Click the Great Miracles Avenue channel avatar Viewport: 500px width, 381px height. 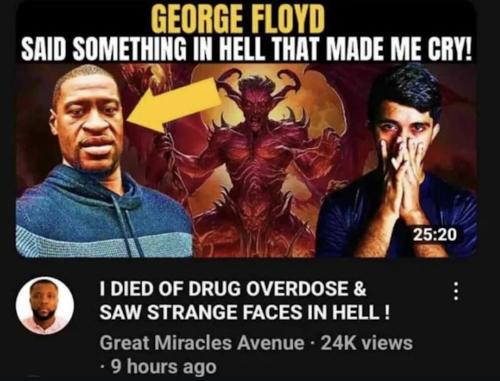click(x=45, y=306)
